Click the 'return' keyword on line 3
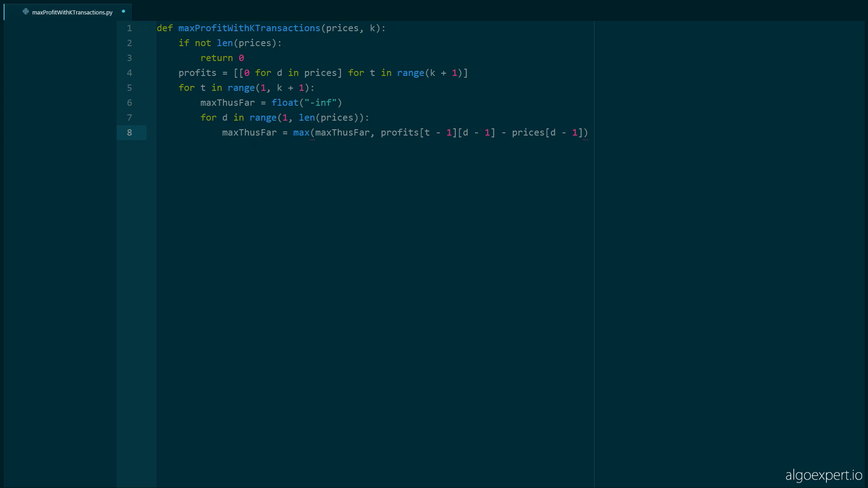This screenshot has height=488, width=868. click(x=217, y=58)
